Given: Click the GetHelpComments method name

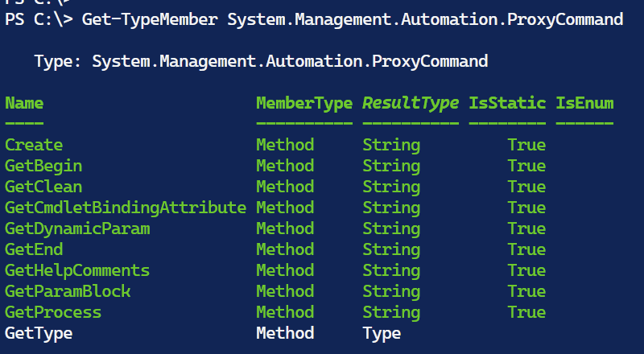Looking at the screenshot, I should point(77,270).
